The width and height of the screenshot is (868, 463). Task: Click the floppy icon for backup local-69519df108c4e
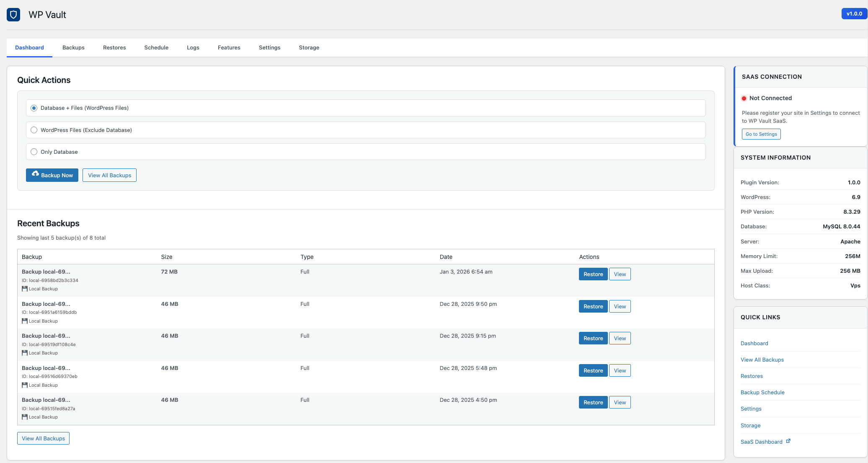point(25,353)
